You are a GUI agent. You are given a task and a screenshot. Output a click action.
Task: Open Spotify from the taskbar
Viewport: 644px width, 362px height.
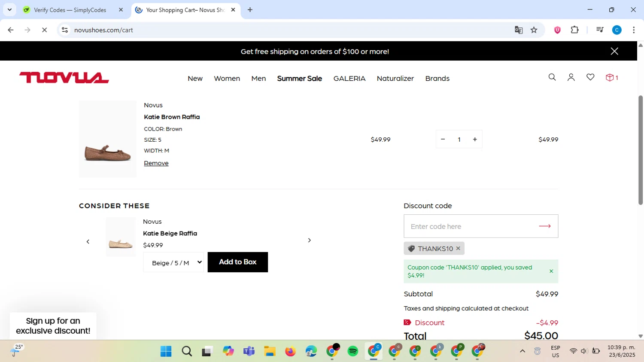pyautogui.click(x=353, y=351)
